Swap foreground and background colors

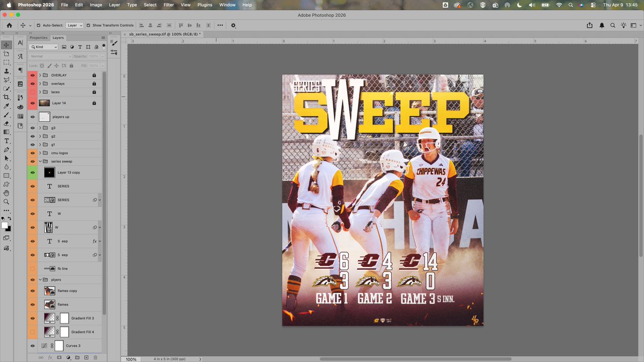pyautogui.click(x=9, y=219)
